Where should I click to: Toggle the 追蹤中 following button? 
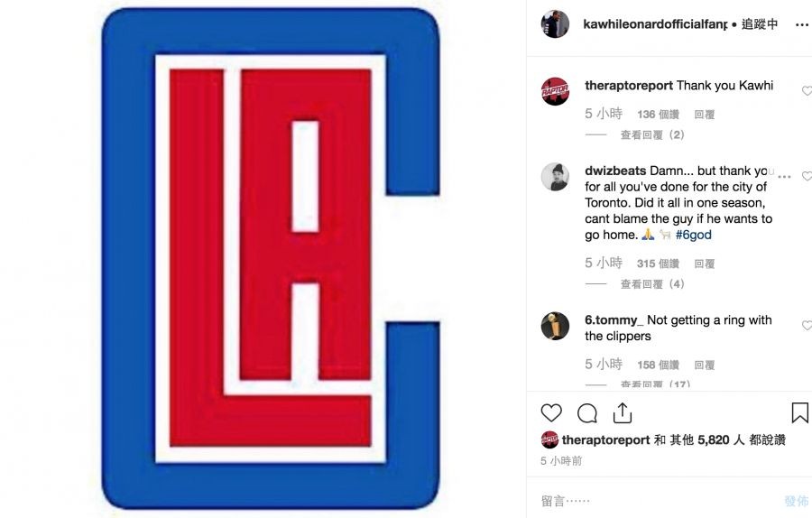pyautogui.click(x=760, y=24)
